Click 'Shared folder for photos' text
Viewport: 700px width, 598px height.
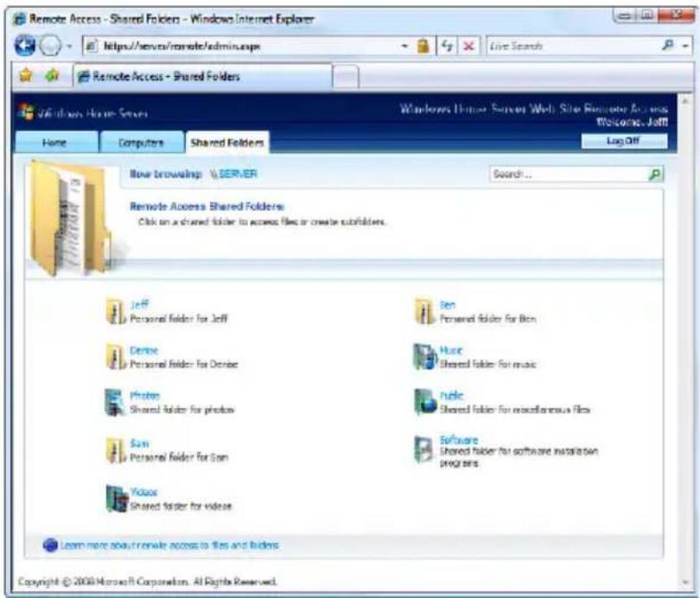click(x=182, y=410)
